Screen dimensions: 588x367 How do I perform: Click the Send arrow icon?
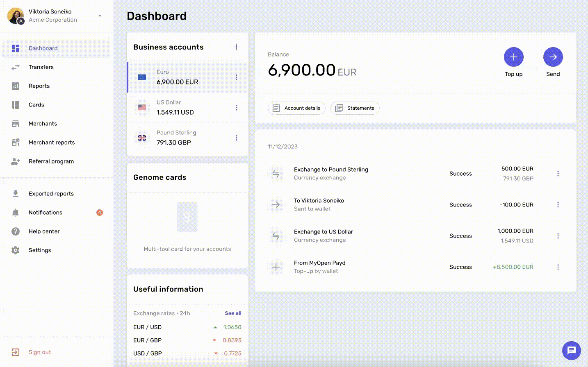click(x=553, y=57)
